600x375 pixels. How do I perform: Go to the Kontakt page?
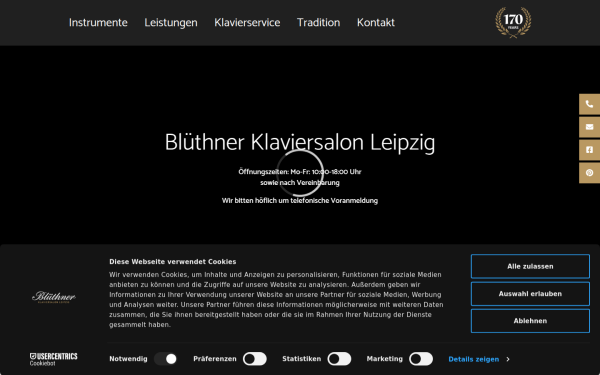tap(376, 23)
